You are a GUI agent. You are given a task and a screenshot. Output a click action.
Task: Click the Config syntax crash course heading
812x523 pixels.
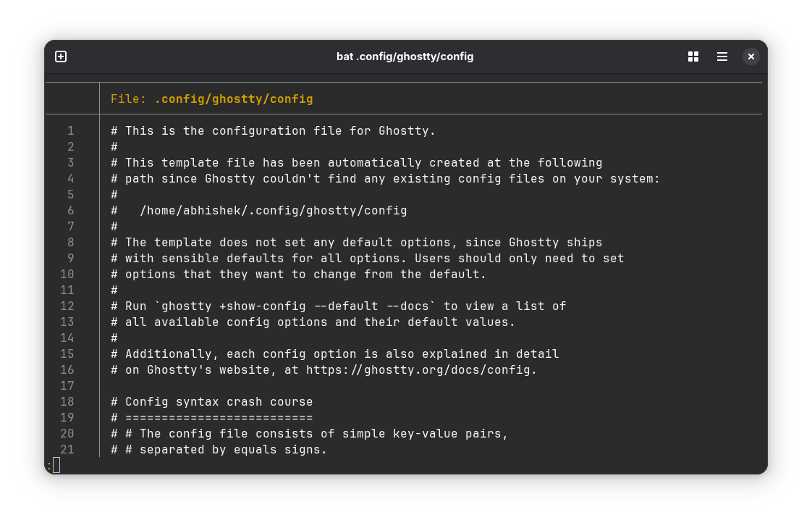211,401
